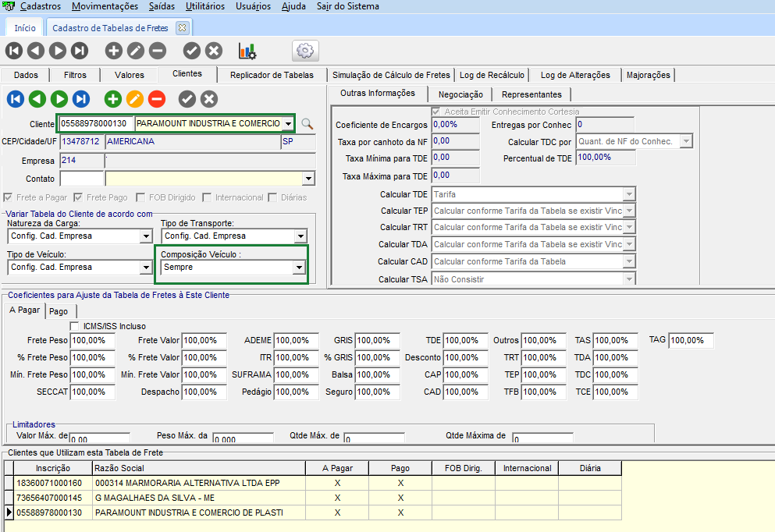Switch to the Negociação tab
Viewport: 775px width, 532px height.
(x=460, y=94)
